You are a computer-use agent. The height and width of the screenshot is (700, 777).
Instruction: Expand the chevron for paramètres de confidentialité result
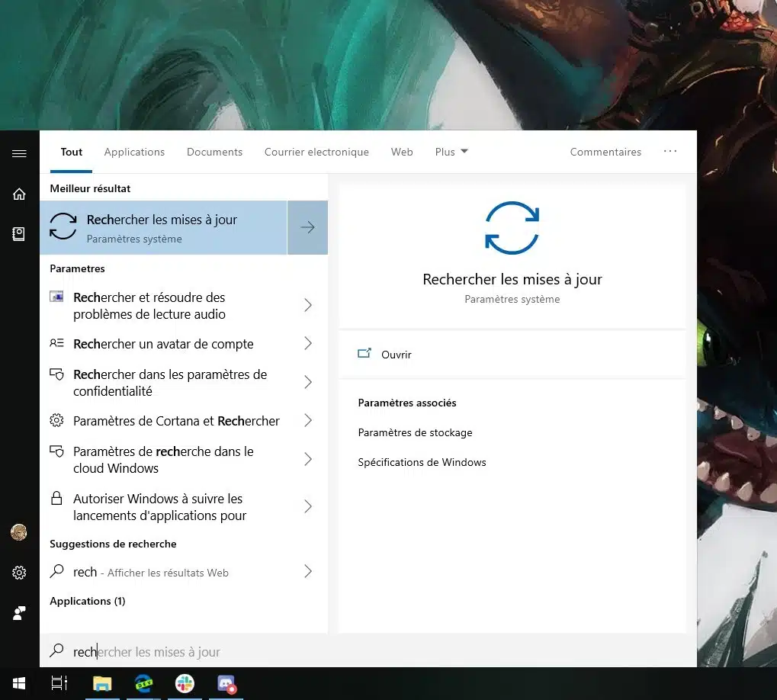coord(308,382)
